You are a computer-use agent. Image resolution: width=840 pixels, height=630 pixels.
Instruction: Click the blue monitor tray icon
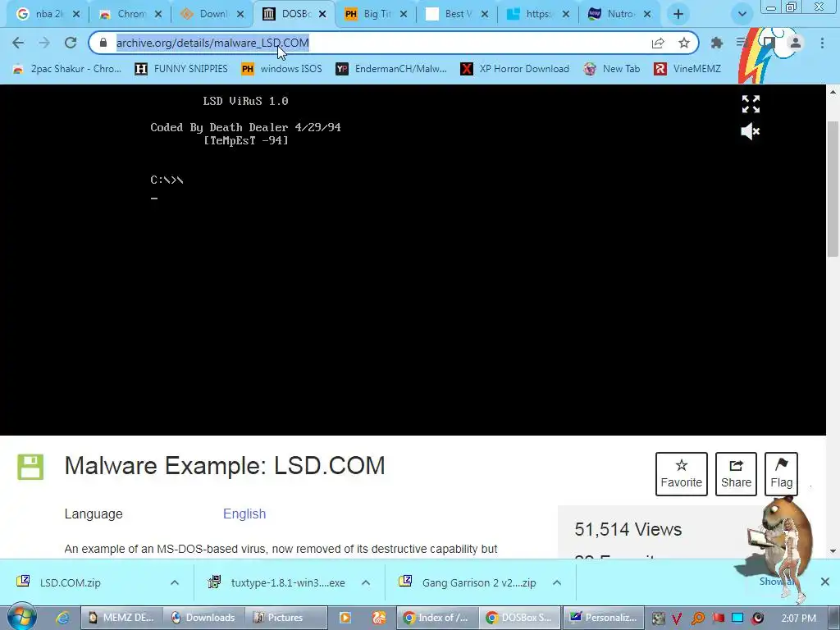click(737, 619)
